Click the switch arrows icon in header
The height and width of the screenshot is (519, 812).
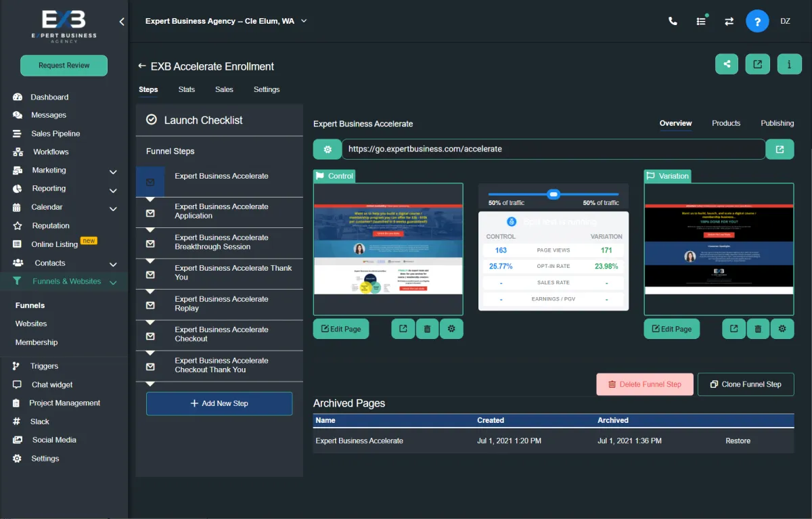pyautogui.click(x=729, y=21)
